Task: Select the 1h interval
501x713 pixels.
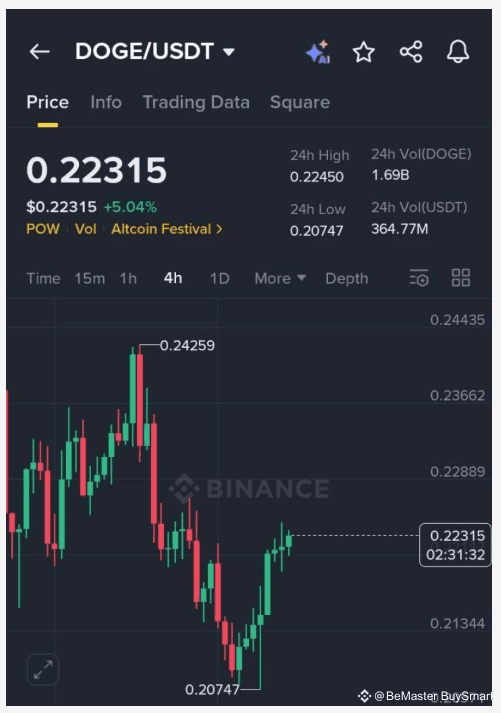Action: coord(128,278)
